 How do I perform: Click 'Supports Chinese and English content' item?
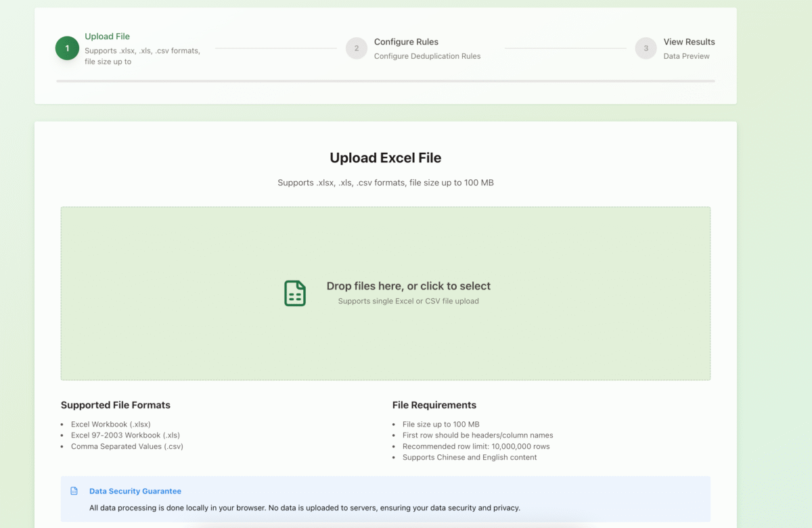click(x=470, y=457)
